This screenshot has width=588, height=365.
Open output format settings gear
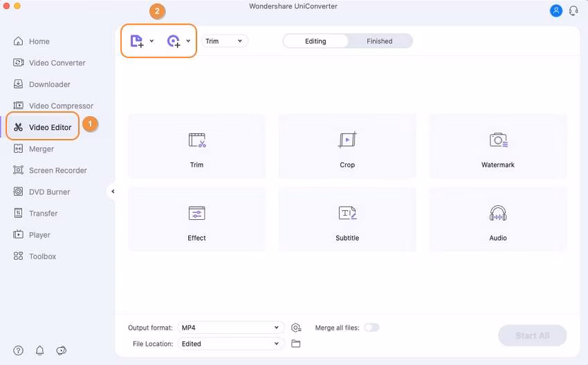click(x=296, y=328)
